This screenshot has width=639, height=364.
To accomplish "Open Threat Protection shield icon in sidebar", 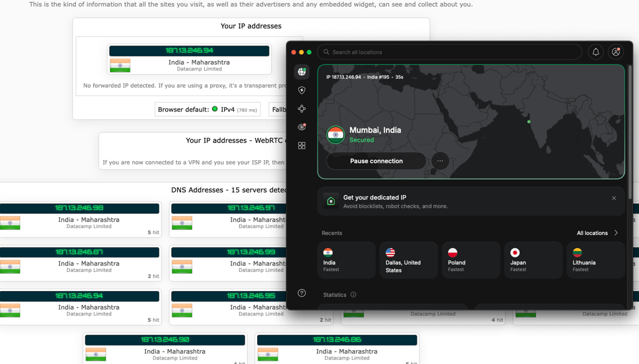I will [301, 90].
